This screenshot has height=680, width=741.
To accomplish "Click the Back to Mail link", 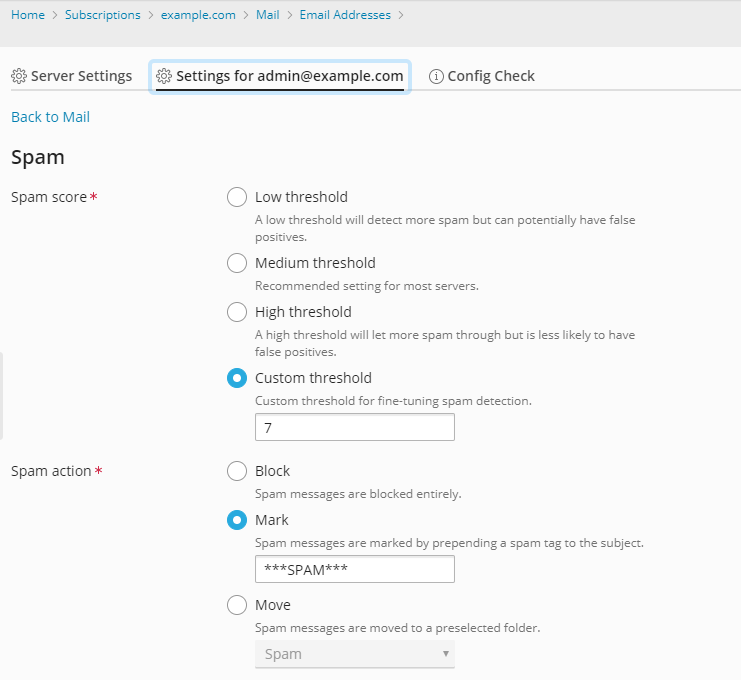I will click(51, 117).
